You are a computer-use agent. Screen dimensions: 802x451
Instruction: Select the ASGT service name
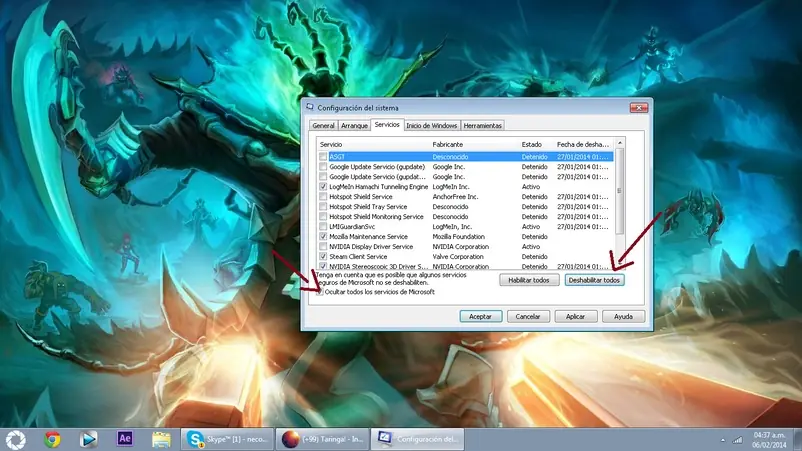click(337, 157)
